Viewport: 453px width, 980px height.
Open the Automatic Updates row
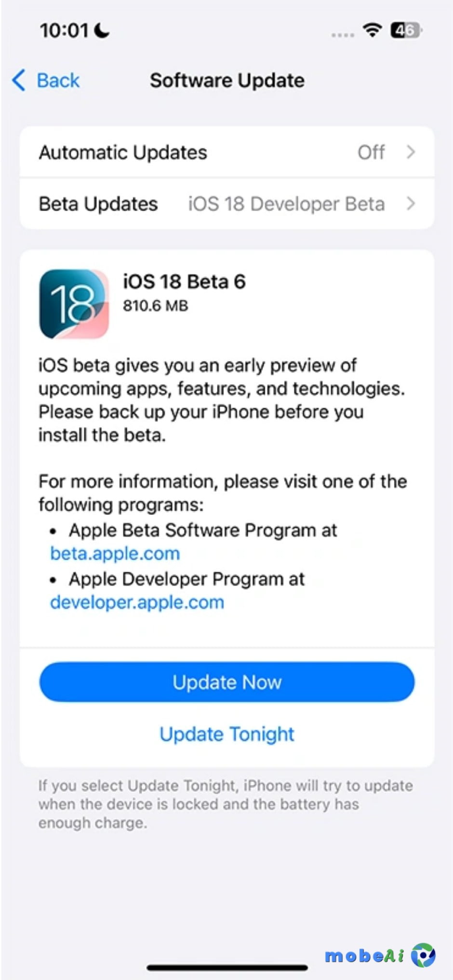(227, 152)
